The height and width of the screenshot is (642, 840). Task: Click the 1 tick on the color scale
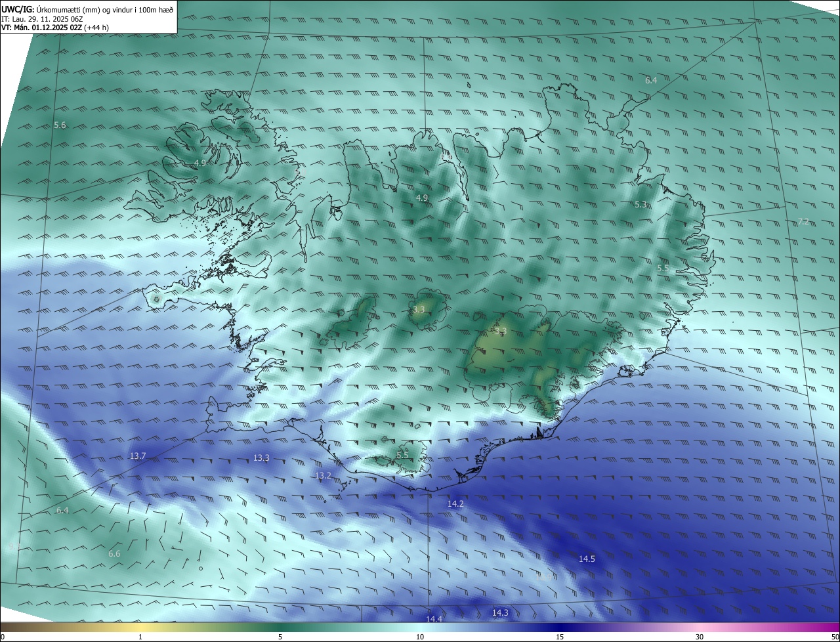140,637
